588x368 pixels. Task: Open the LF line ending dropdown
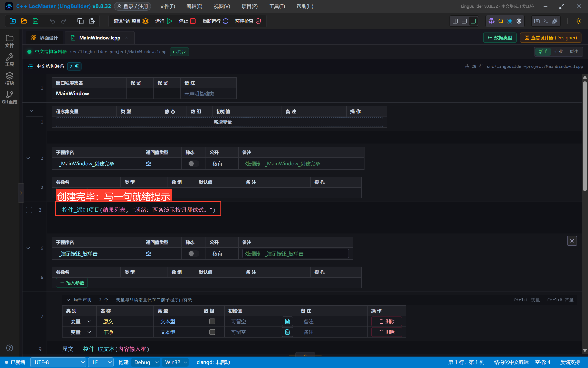point(101,362)
